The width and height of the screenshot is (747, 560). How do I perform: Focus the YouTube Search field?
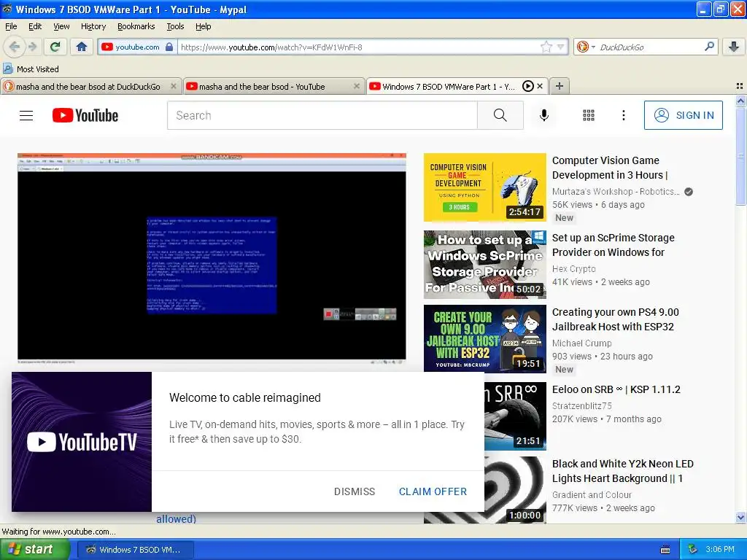pos(322,115)
